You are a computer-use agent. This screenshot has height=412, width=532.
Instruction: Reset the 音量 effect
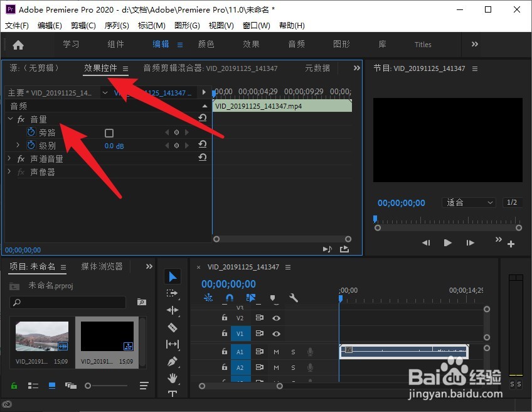tap(203, 118)
